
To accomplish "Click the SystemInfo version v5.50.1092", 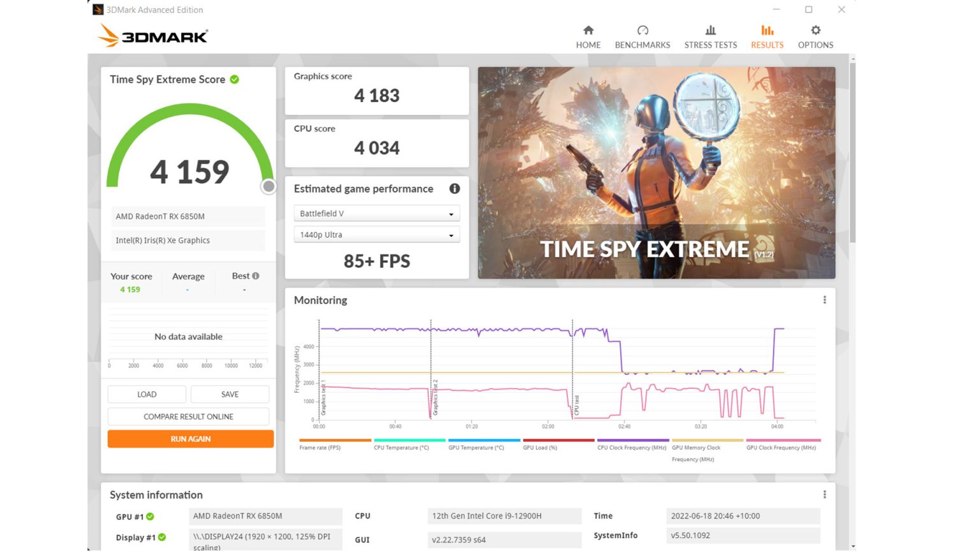I will [743, 536].
